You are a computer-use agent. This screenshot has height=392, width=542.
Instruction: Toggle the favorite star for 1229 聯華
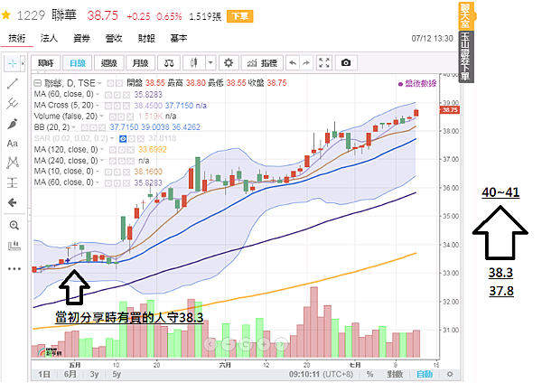7,16
